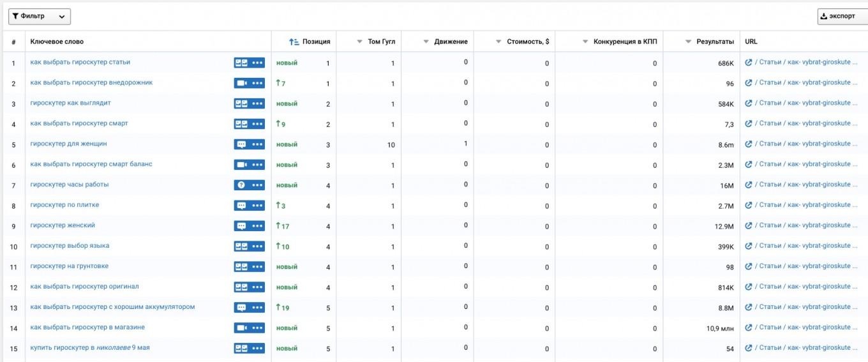Click the speech-bubble icon for 'гироскутер для женщин'
The width and height of the screenshot is (868, 362).
[x=241, y=144]
